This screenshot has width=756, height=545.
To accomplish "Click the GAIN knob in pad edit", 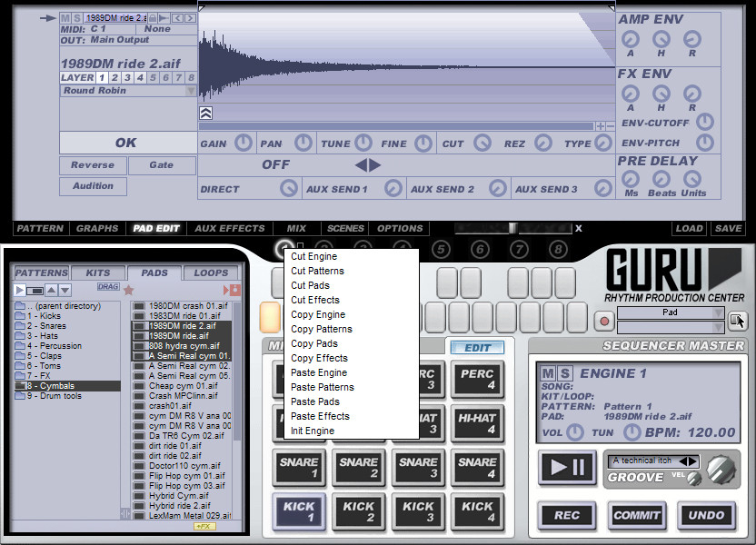I will pyautogui.click(x=243, y=144).
